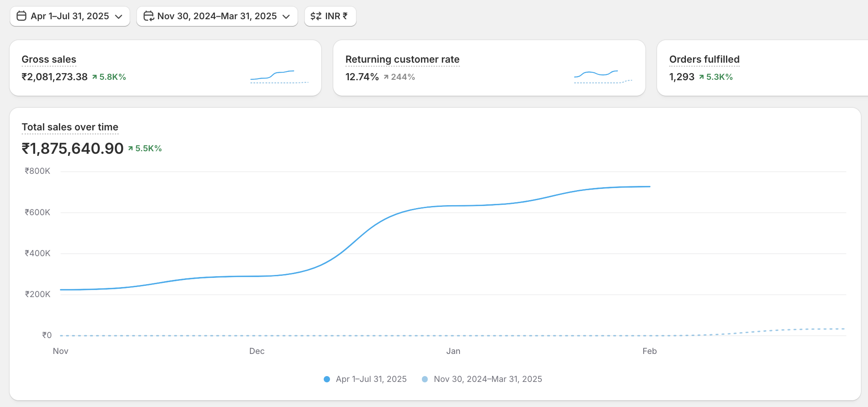This screenshot has height=407, width=868.
Task: Toggle the Apr 1–Jul 31, 2025 legend series
Action: (x=371, y=379)
